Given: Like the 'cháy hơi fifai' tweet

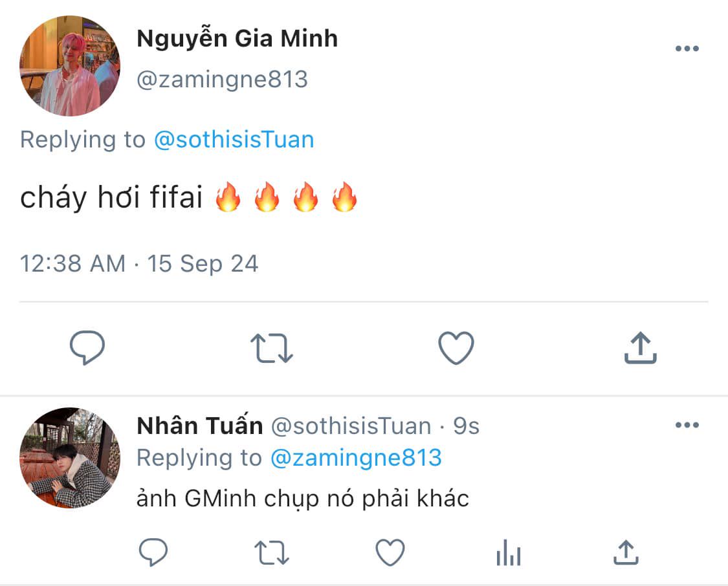Looking at the screenshot, I should (456, 348).
